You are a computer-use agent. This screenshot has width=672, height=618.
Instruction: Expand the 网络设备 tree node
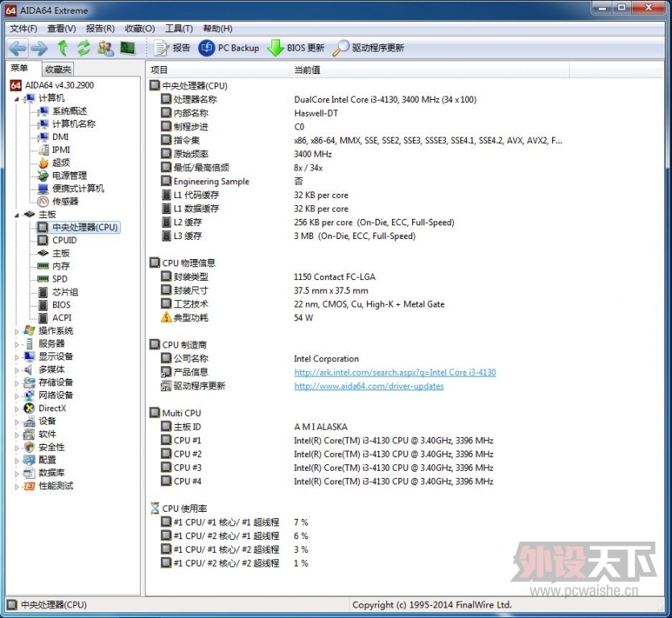point(17,396)
